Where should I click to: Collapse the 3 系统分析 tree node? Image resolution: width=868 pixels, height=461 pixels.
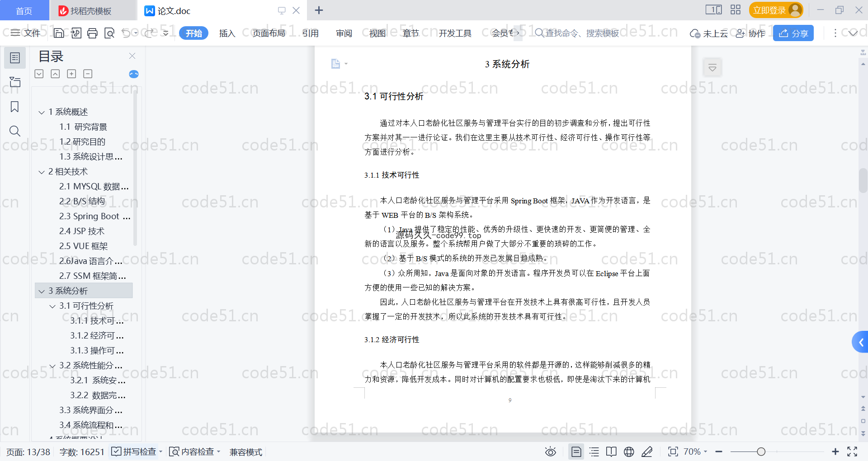click(x=42, y=291)
